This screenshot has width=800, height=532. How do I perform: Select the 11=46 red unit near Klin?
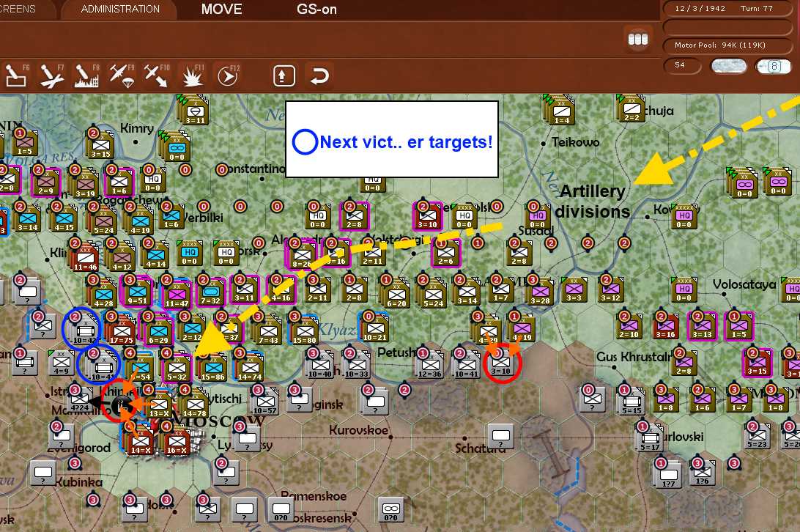point(85,257)
